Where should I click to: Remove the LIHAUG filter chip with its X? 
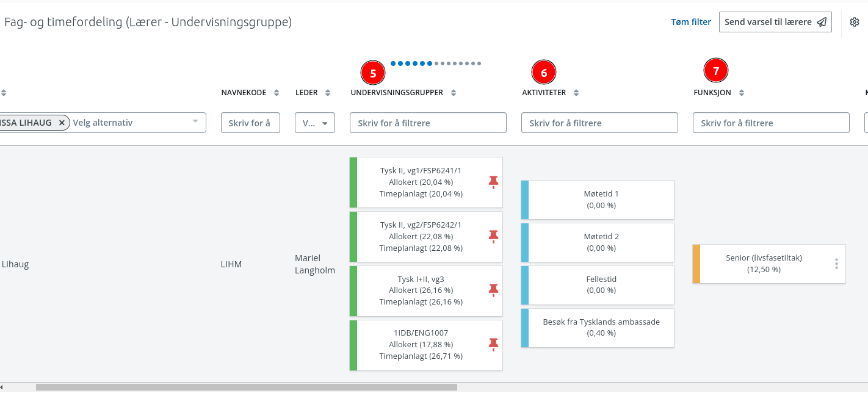[x=62, y=123]
